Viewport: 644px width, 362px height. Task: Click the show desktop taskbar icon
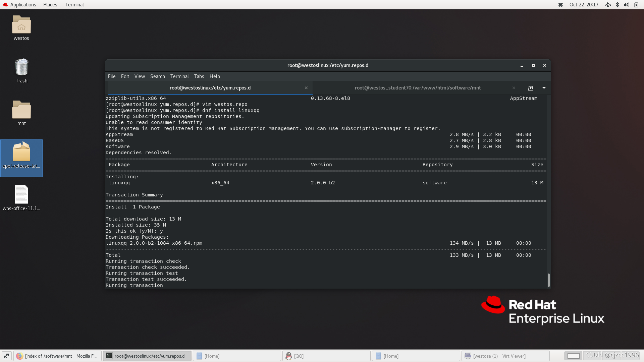pyautogui.click(x=7, y=356)
